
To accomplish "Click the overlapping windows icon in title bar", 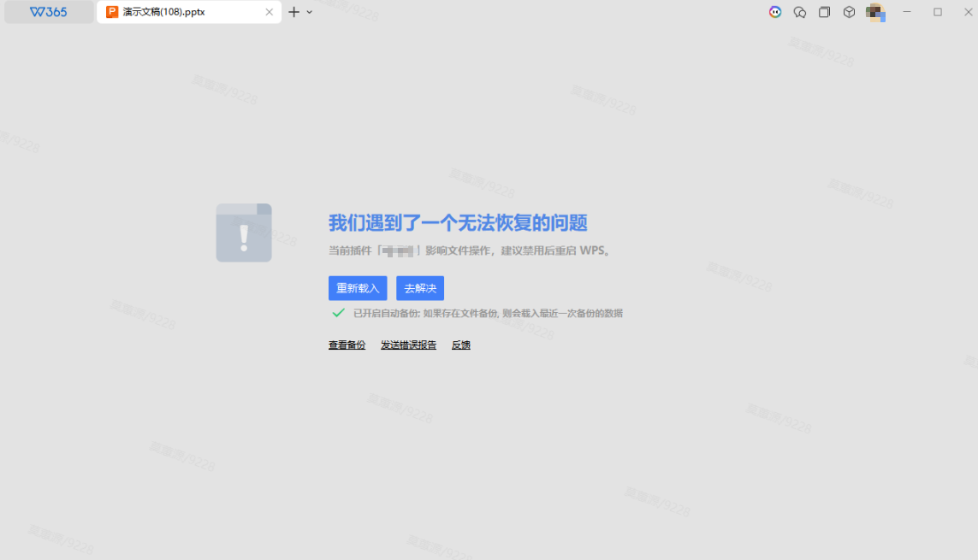I will [824, 12].
